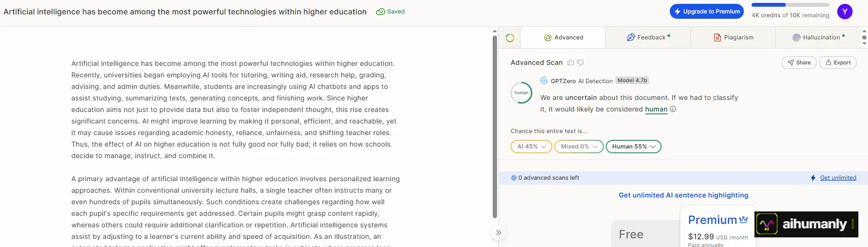
Task: Click the '4K credits of 10K remaining' text
Action: 791,15
